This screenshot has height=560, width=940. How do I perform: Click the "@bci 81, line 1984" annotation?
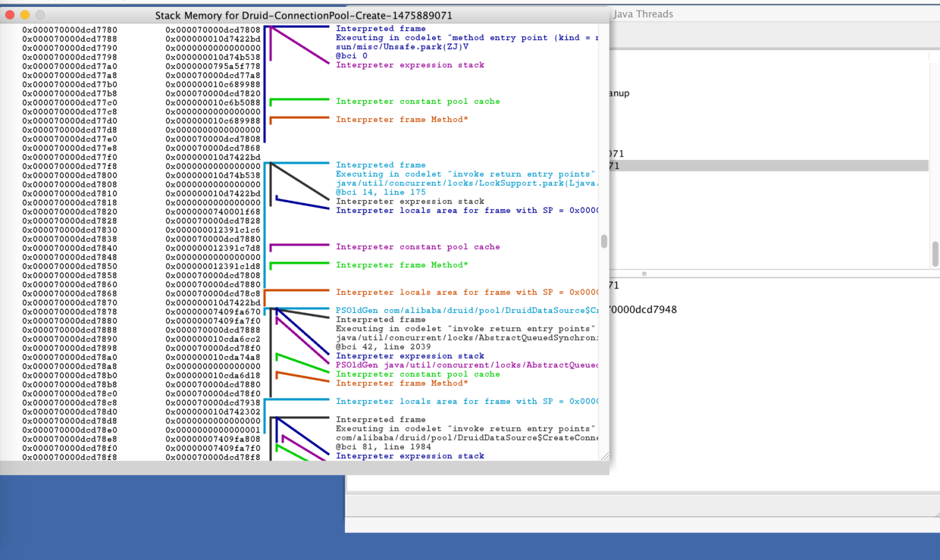click(384, 447)
